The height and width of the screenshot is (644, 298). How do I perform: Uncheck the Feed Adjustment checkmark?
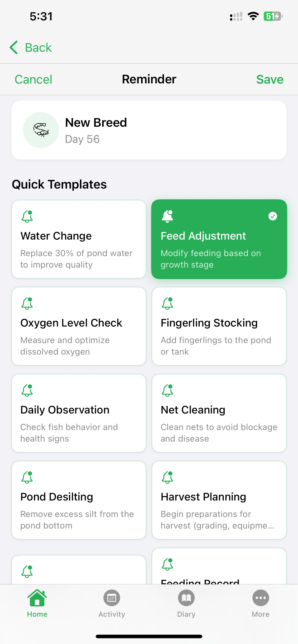click(273, 216)
